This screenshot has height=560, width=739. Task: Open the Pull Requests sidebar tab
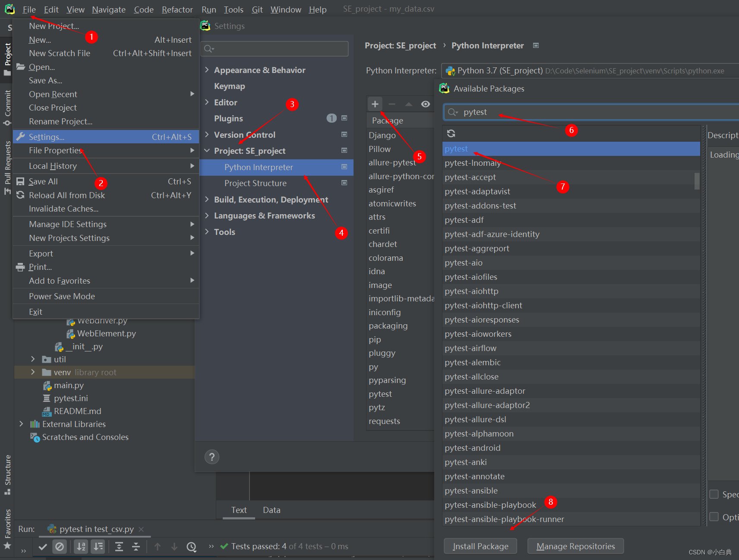(7, 168)
